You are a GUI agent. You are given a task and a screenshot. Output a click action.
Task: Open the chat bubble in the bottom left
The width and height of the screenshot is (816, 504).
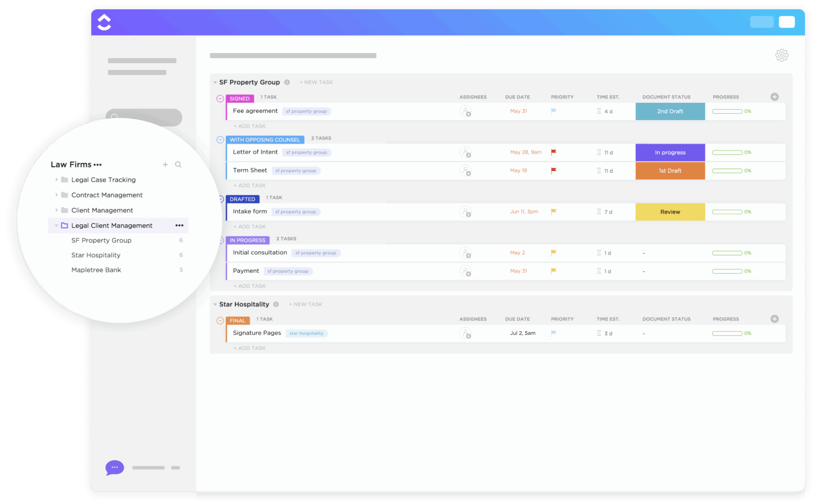114,467
